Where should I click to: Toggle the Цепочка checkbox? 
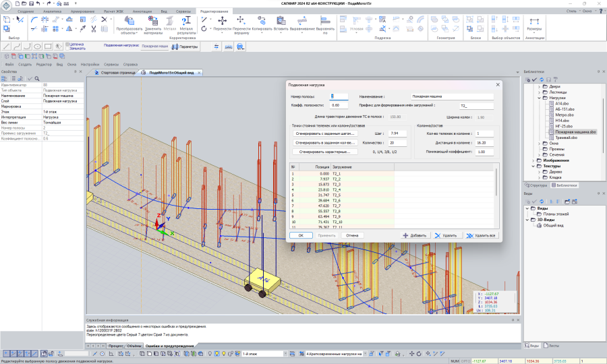67,44
